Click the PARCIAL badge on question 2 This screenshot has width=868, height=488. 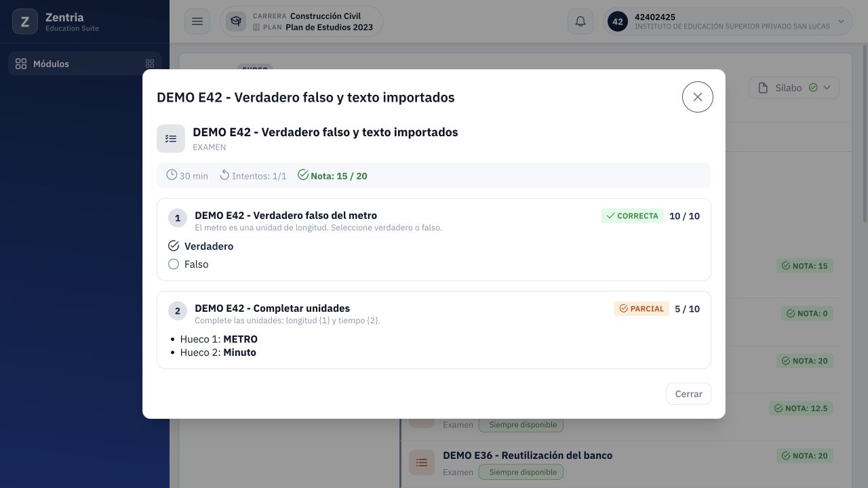[642, 308]
